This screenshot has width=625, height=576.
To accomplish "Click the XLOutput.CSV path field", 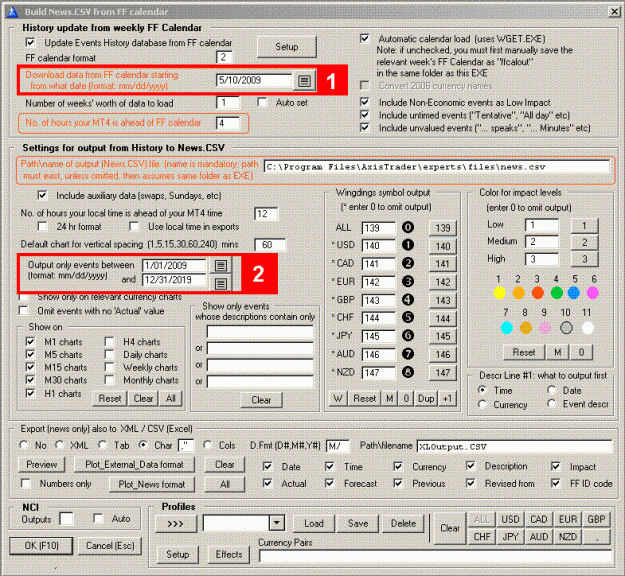I will pos(514,446).
